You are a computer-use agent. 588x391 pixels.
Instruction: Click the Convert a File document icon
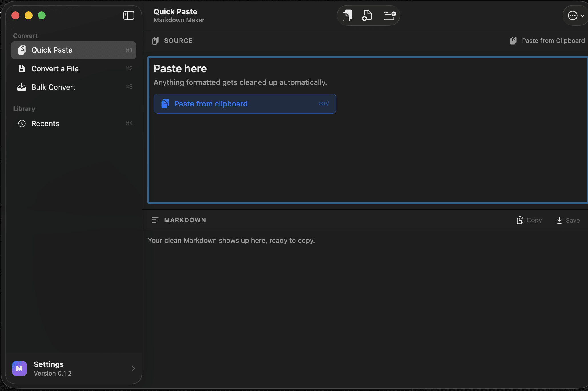coord(22,69)
